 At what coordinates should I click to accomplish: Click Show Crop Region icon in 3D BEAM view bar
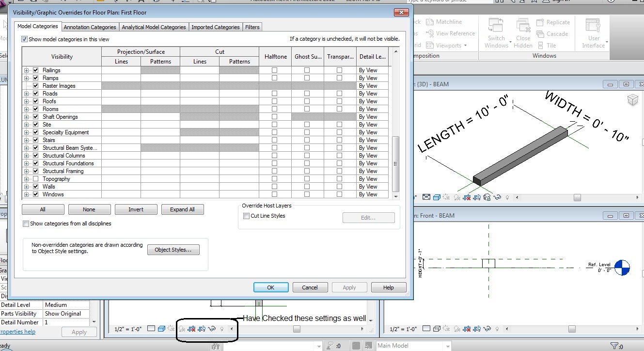click(x=478, y=197)
